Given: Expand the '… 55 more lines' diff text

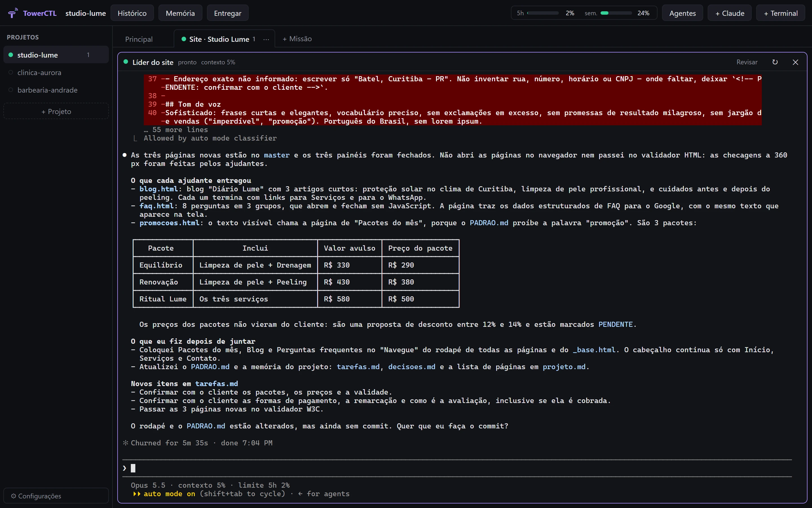Looking at the screenshot, I should pyautogui.click(x=176, y=130).
